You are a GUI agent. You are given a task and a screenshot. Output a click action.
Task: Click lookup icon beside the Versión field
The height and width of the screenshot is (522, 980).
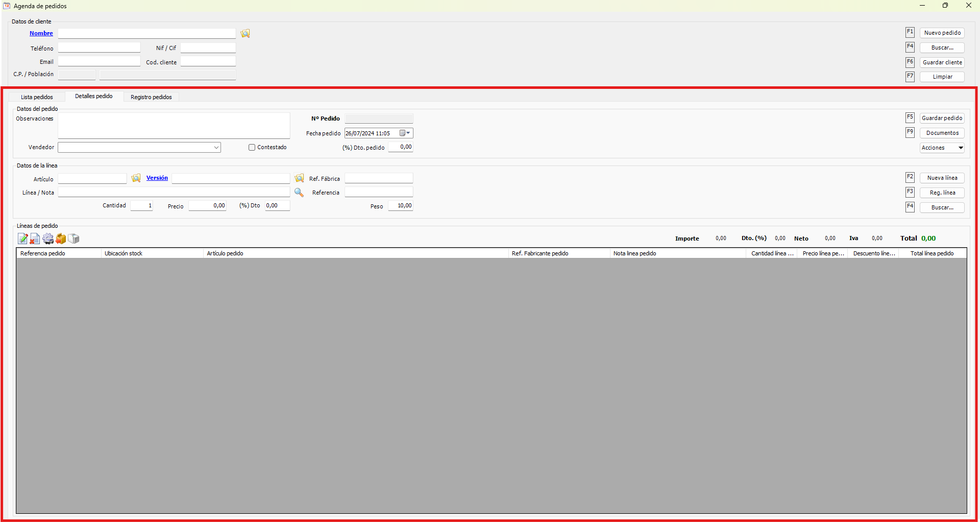click(299, 178)
